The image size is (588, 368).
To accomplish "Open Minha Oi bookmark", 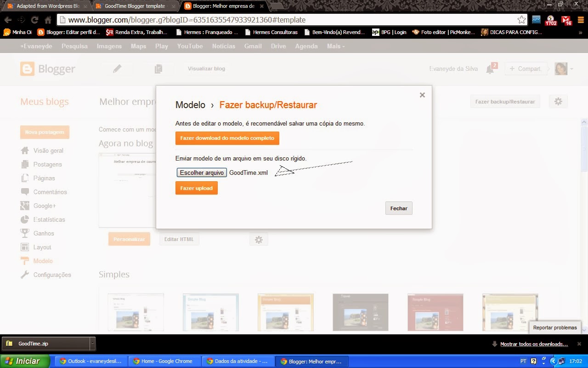I will click(x=18, y=32).
